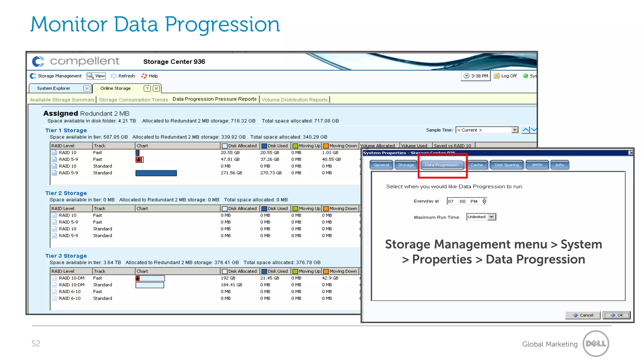Click the Refresh toolbar item
The image size is (644, 362).
point(123,76)
